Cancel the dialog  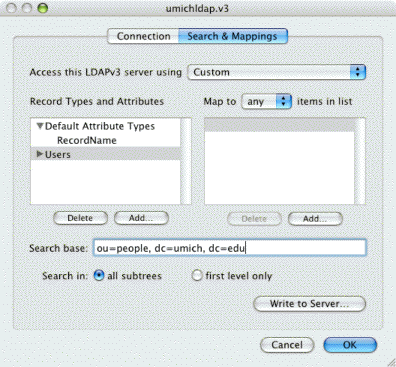click(287, 345)
